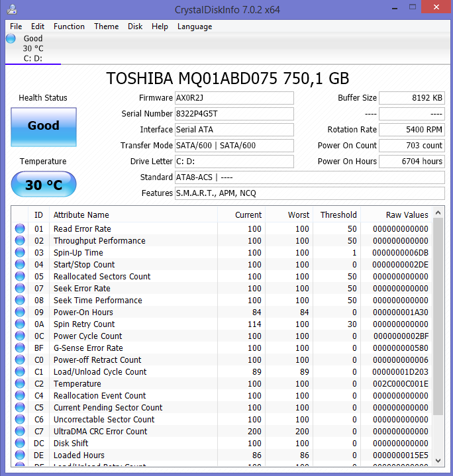Click the Raw Values column header
This screenshot has width=453, height=476.
coord(396,214)
